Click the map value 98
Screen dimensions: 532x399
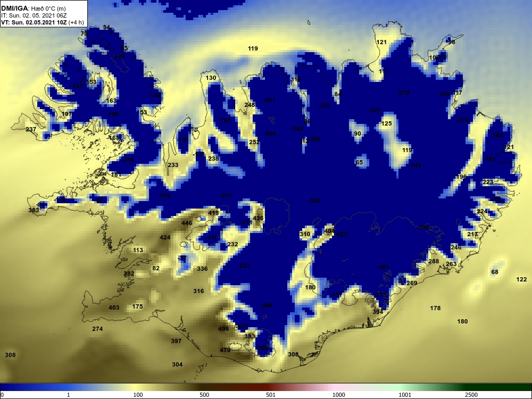451,43
